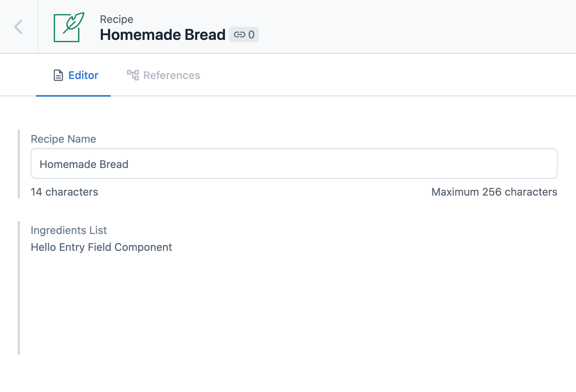The width and height of the screenshot is (576, 392).
Task: Click the tree icon on References tab
Action: click(x=133, y=75)
